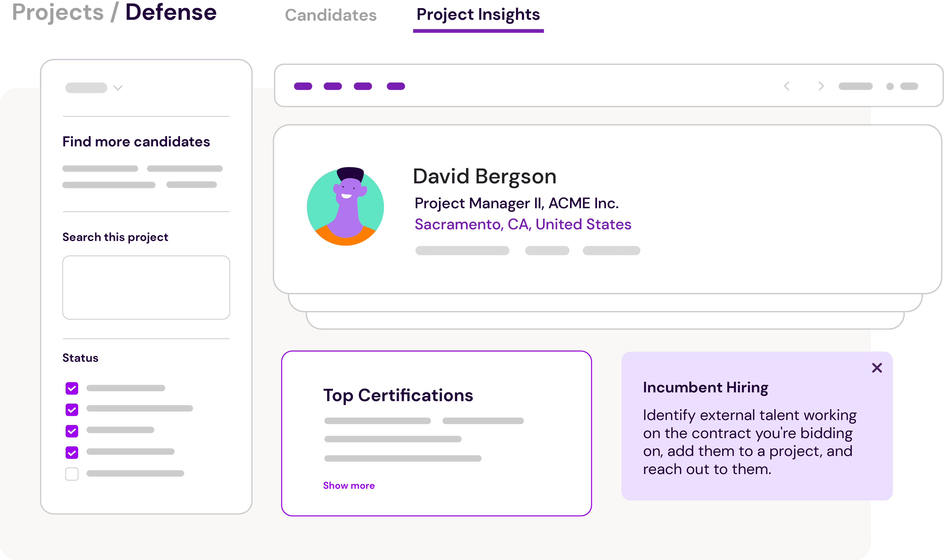Viewport: 944px width, 560px height.
Task: Uncheck the fourth Status checkbox
Action: tap(72, 452)
